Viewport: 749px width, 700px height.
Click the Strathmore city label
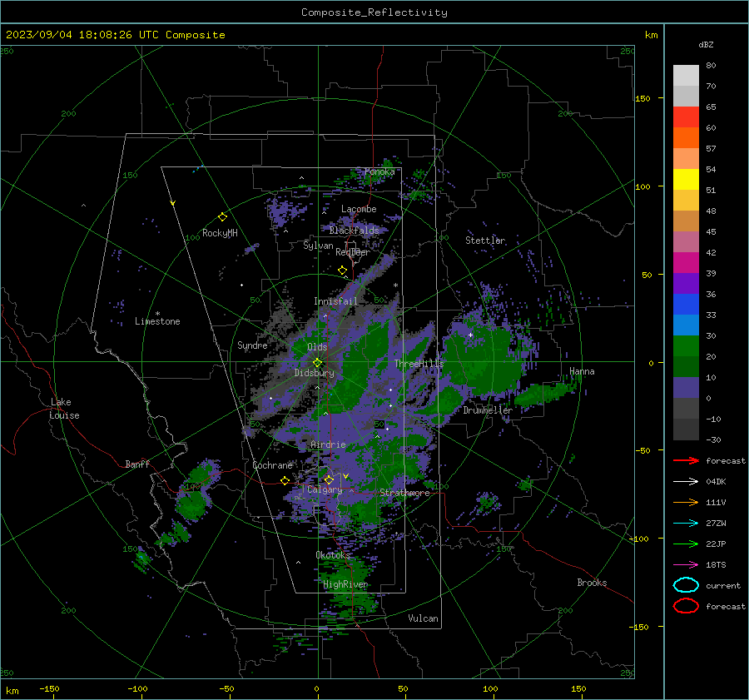(404, 493)
